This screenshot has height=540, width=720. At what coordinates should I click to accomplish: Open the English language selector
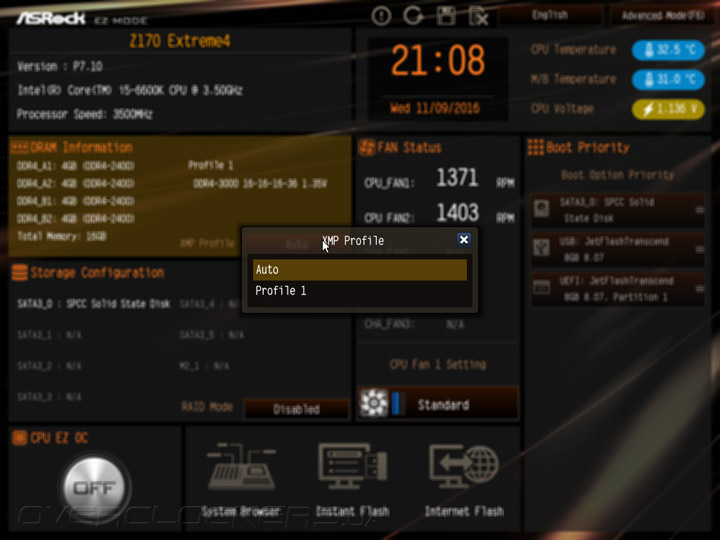point(550,15)
